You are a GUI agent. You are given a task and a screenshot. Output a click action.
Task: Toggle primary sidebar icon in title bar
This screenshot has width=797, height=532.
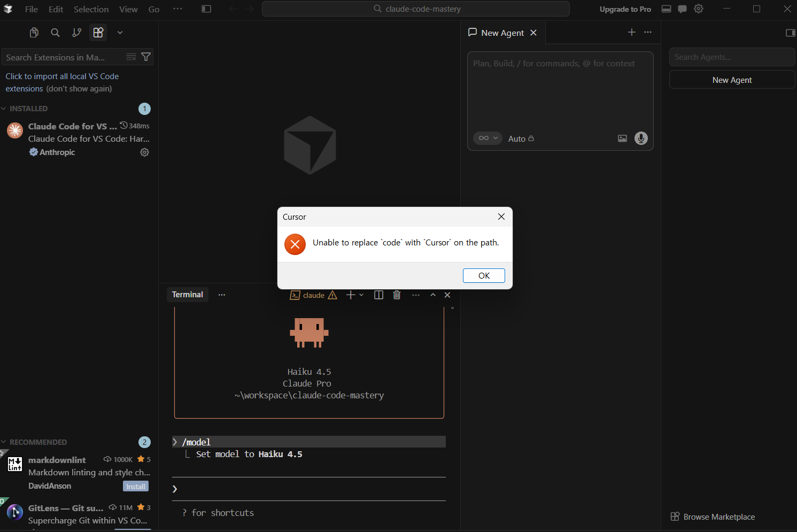pyautogui.click(x=206, y=9)
